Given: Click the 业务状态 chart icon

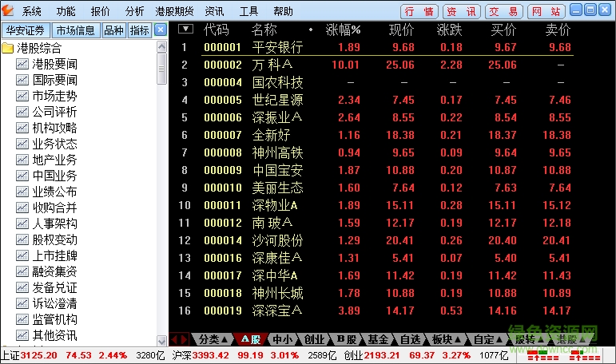Looking at the screenshot, I should pyautogui.click(x=22, y=144).
